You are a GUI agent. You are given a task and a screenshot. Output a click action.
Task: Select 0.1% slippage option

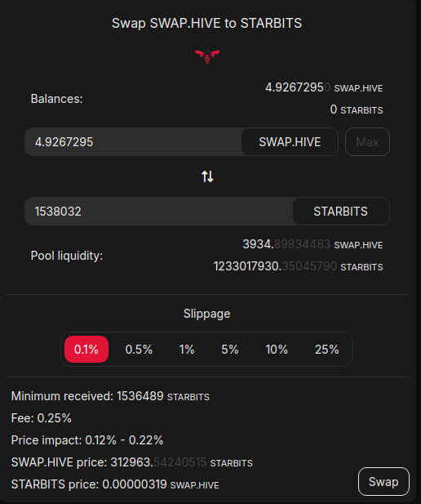click(x=86, y=349)
